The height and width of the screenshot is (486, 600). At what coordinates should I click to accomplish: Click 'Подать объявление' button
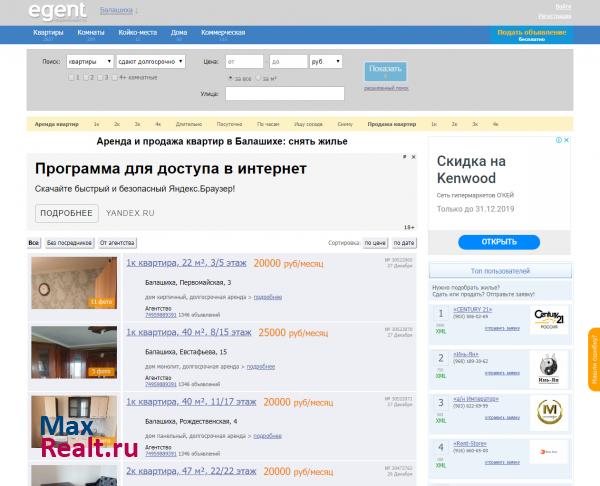coord(532,35)
